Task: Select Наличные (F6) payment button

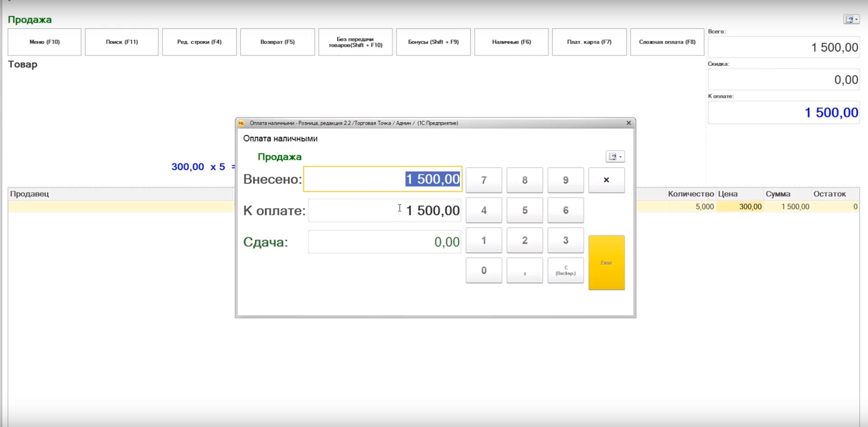Action: (511, 42)
